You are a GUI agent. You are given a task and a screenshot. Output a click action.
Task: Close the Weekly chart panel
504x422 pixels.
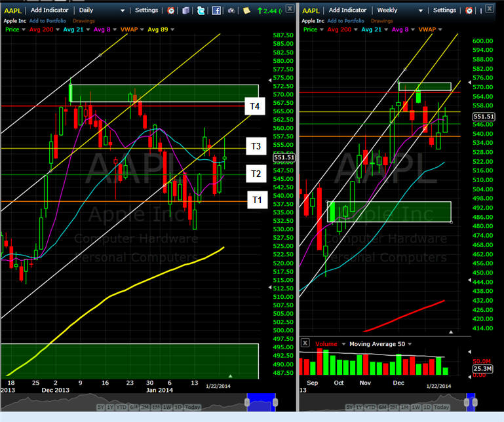[x=489, y=9]
